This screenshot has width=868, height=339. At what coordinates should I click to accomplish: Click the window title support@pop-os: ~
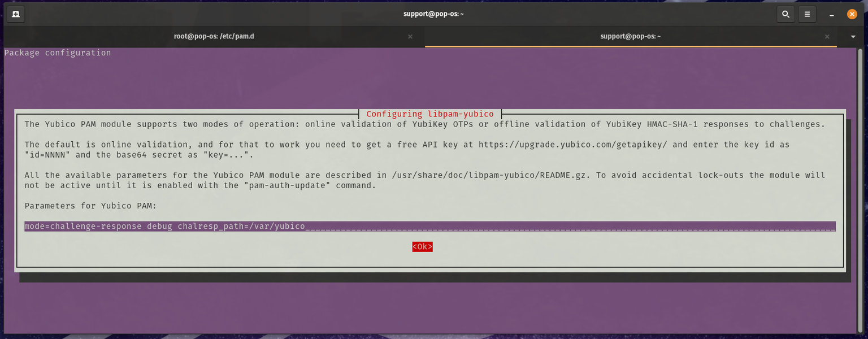[x=433, y=14]
